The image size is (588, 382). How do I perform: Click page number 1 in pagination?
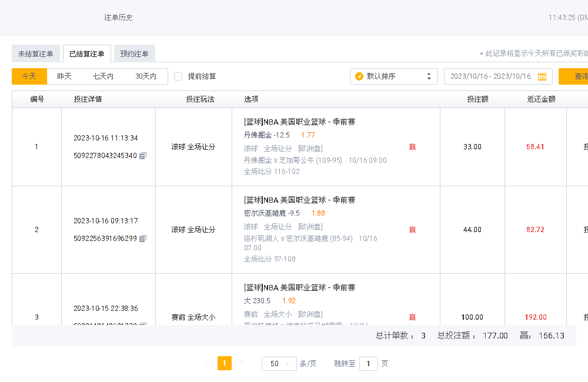pyautogui.click(x=224, y=363)
